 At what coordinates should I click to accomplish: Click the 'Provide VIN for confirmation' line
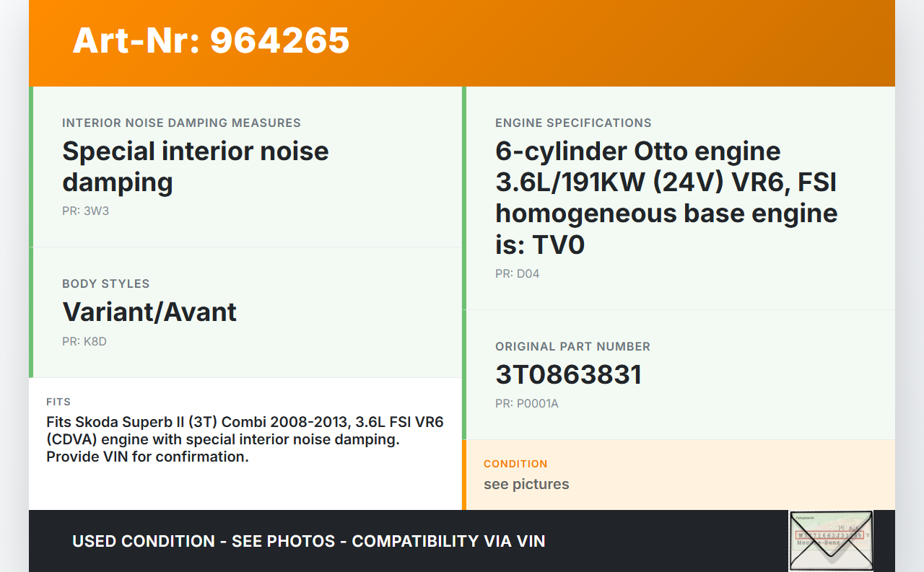pos(147,457)
